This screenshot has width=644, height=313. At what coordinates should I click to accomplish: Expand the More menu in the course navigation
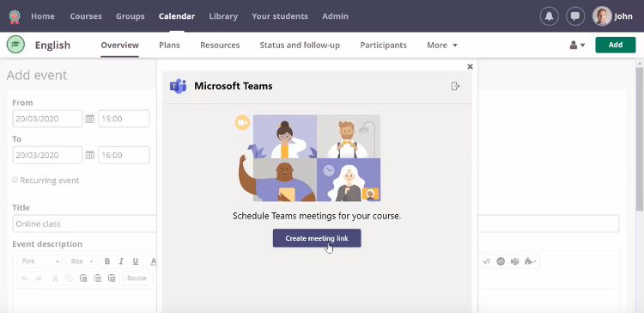[x=442, y=46]
